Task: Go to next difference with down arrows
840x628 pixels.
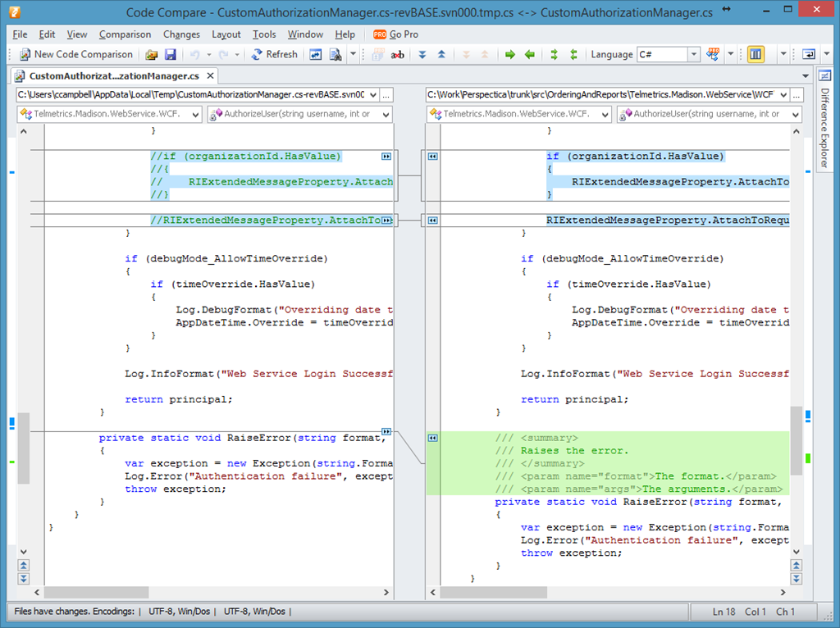Action: [x=422, y=55]
